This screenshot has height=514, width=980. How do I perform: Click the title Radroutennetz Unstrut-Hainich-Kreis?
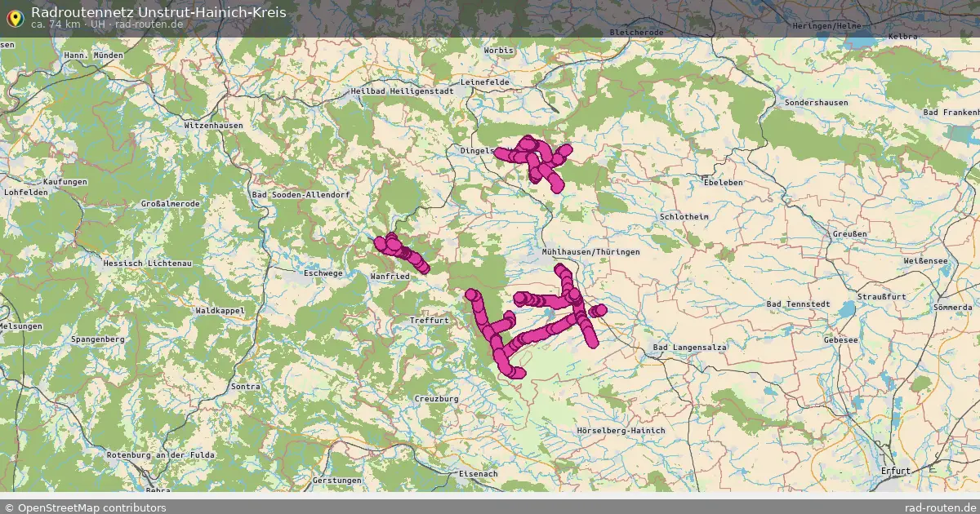tap(158, 11)
